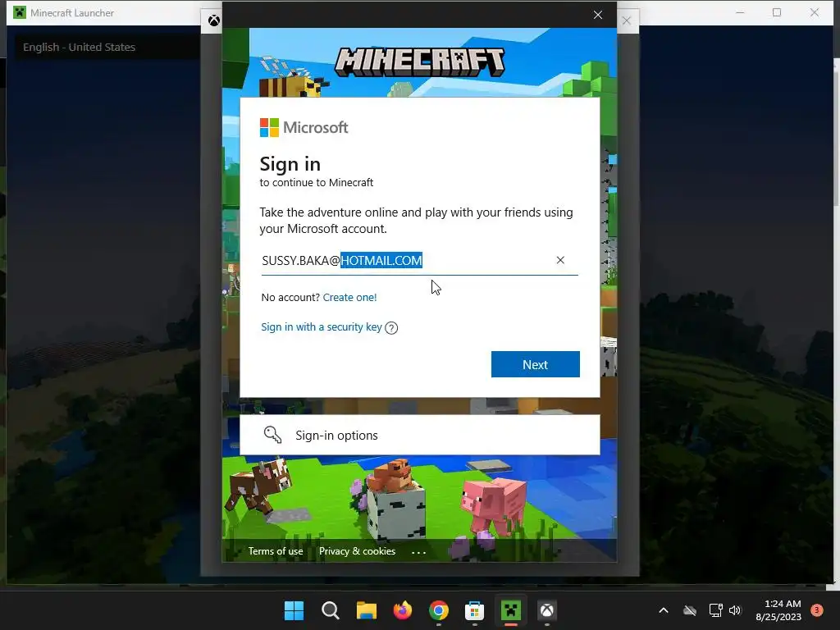The image size is (840, 630).
Task: Click the Minecraft logo banner
Action: click(419, 62)
